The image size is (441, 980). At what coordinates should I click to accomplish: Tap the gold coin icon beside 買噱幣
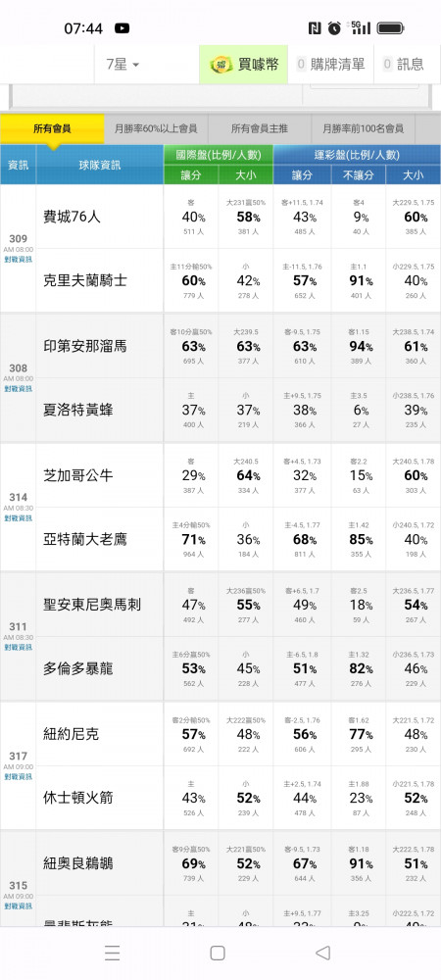click(x=220, y=65)
